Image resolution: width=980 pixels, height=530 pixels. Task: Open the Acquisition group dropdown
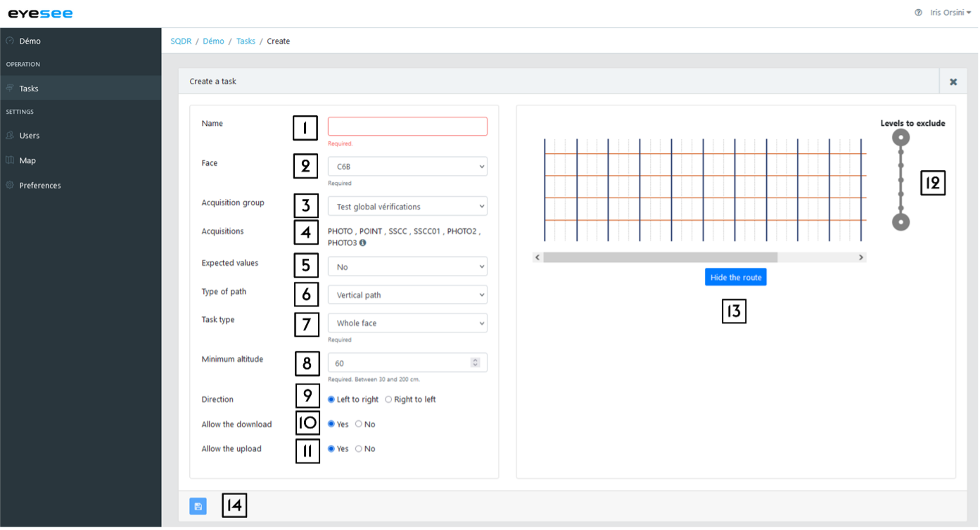(407, 207)
